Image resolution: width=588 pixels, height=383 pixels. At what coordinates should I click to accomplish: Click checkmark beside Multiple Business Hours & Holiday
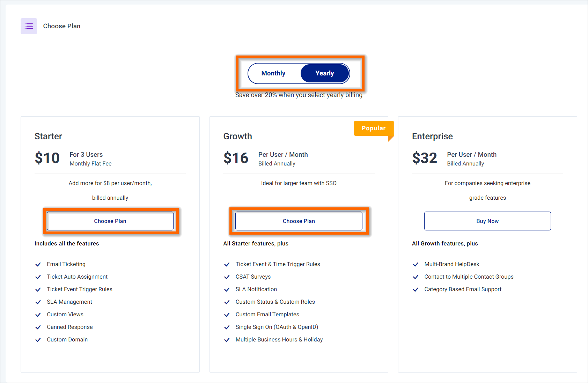pyautogui.click(x=227, y=340)
